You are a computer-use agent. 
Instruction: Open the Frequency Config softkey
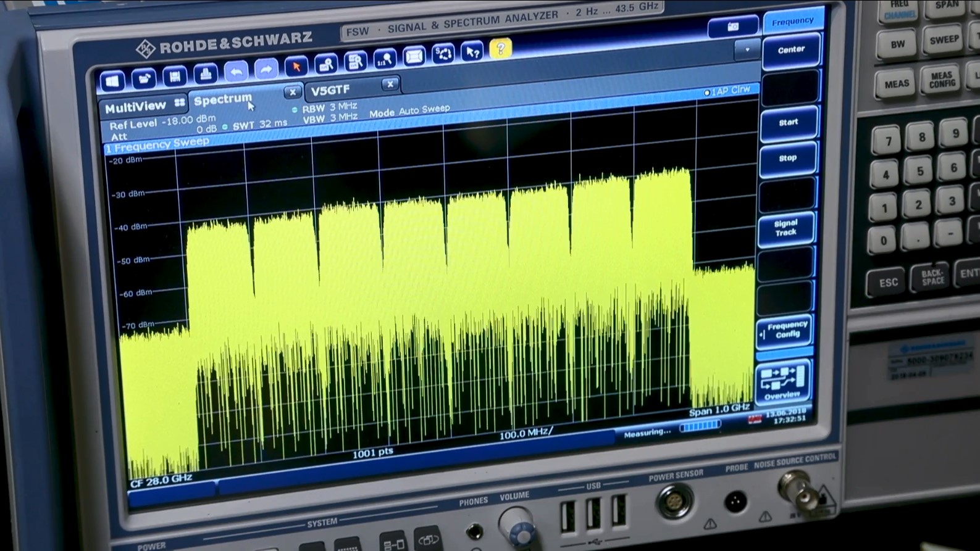pyautogui.click(x=784, y=330)
